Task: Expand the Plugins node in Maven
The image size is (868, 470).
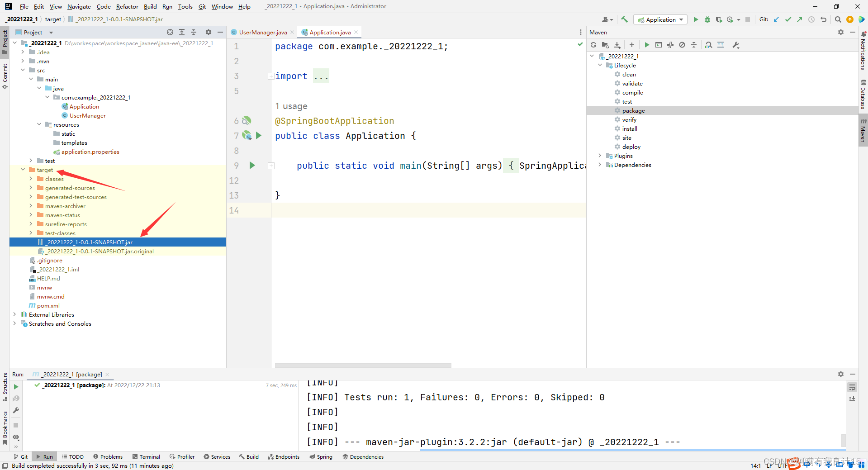Action: click(600, 156)
